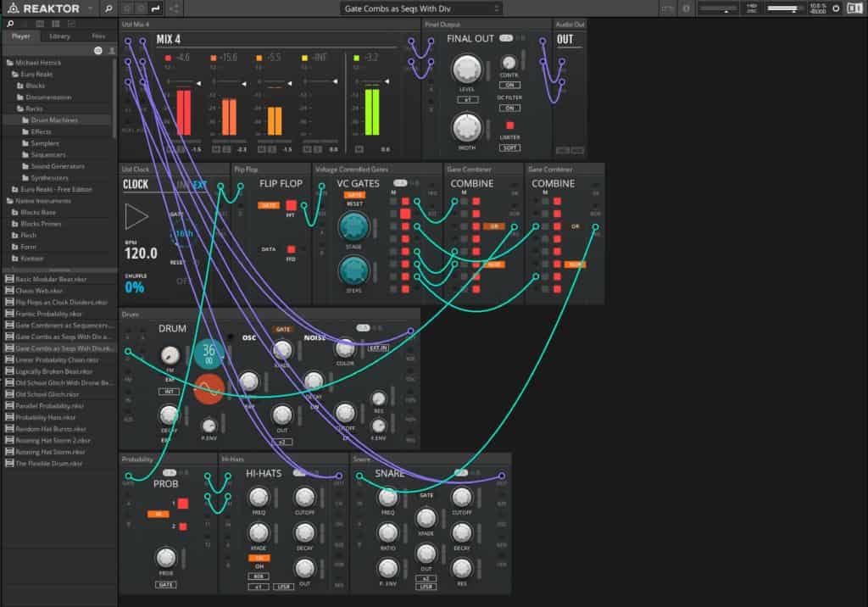Screen dimensions: 868x607
Task: Click the EXT clock mode label
Action: (200, 185)
